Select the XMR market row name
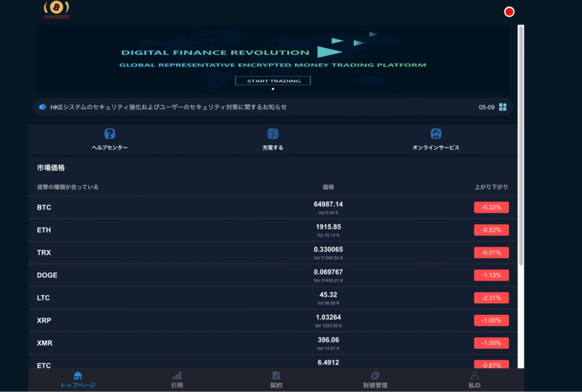582x392 pixels. (x=44, y=343)
